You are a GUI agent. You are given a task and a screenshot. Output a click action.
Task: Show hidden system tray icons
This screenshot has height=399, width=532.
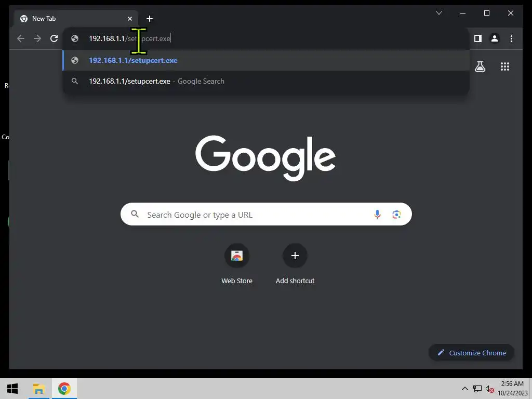click(465, 389)
